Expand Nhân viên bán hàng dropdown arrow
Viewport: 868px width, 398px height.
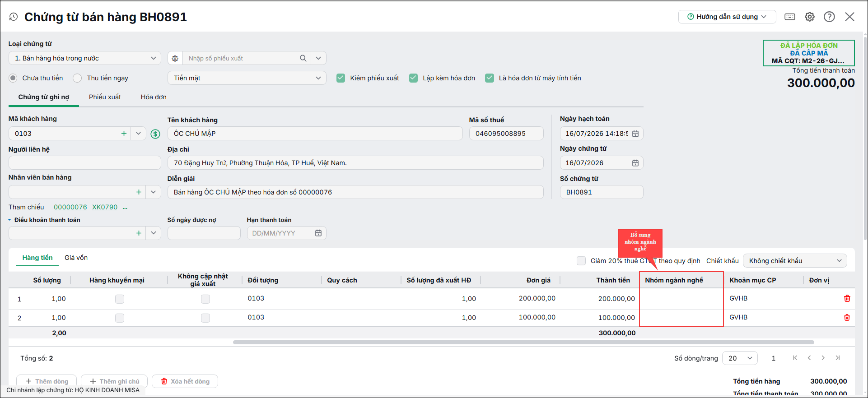coord(154,192)
